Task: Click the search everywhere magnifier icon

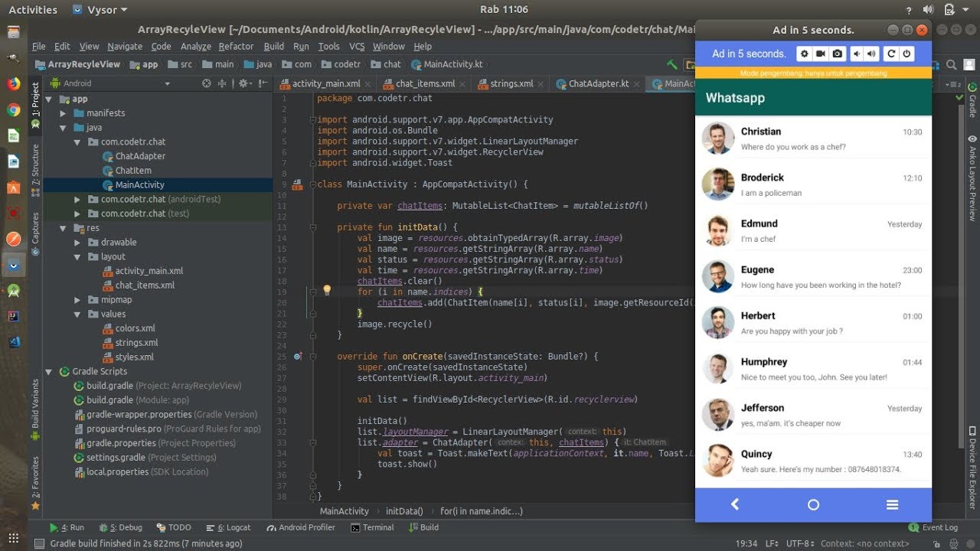Action: tap(951, 65)
